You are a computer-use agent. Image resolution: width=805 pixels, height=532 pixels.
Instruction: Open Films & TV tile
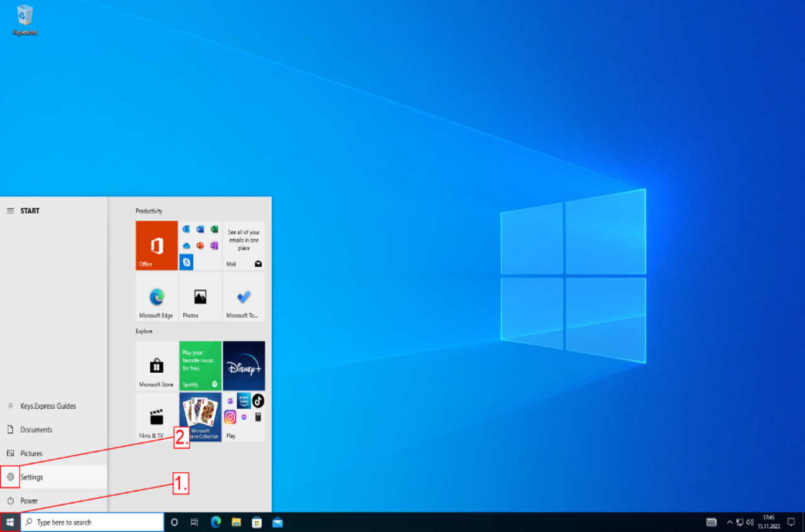pos(157,417)
